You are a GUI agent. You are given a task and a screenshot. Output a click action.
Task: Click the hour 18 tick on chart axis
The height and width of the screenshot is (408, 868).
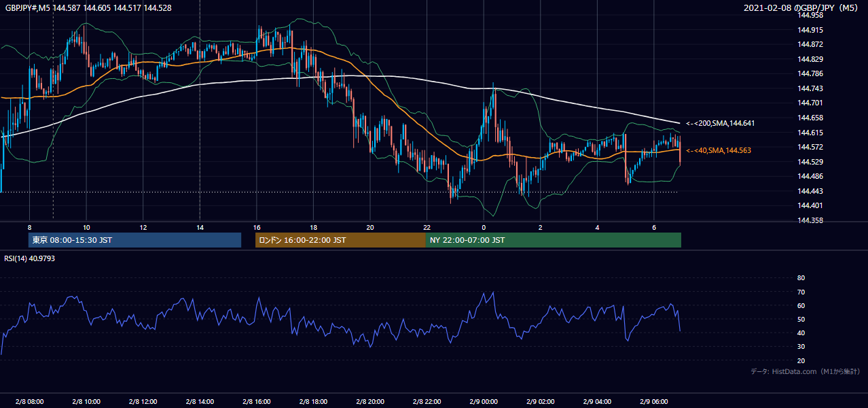(313, 227)
